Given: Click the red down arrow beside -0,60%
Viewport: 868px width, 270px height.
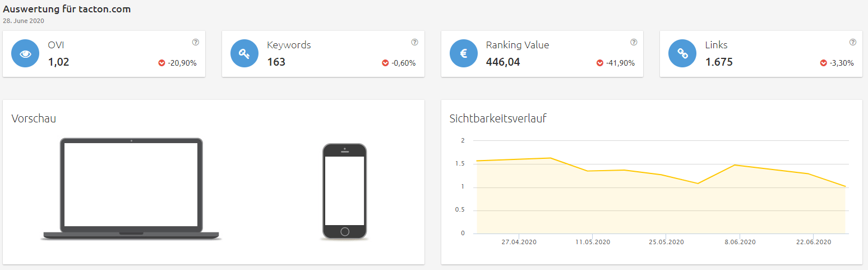Looking at the screenshot, I should click(385, 63).
